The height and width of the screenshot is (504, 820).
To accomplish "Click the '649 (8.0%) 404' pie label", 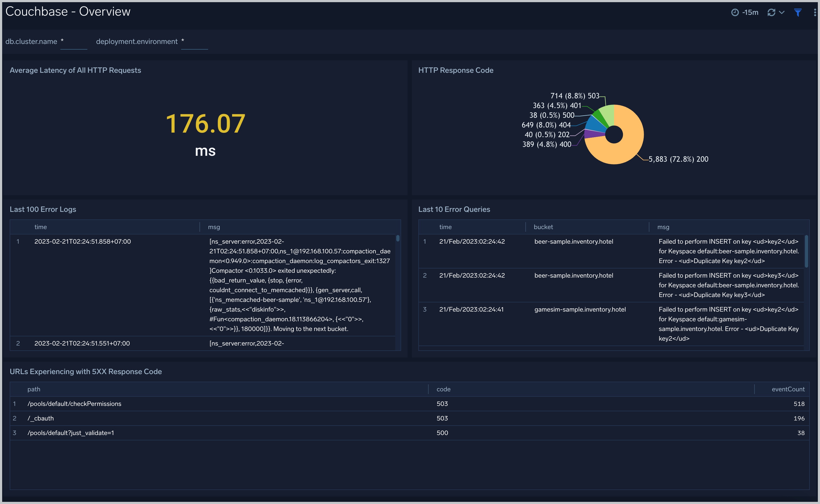I will pos(546,125).
